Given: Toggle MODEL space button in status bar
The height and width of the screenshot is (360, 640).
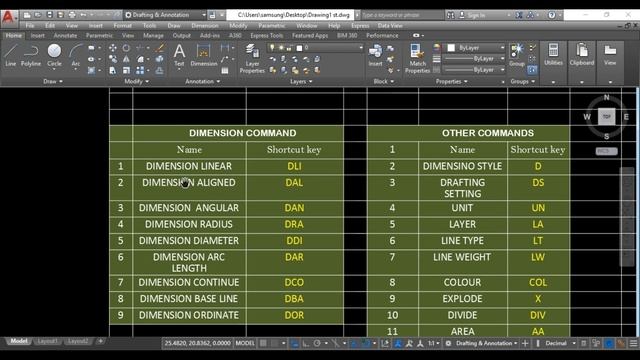Looking at the screenshot, I should 245,343.
